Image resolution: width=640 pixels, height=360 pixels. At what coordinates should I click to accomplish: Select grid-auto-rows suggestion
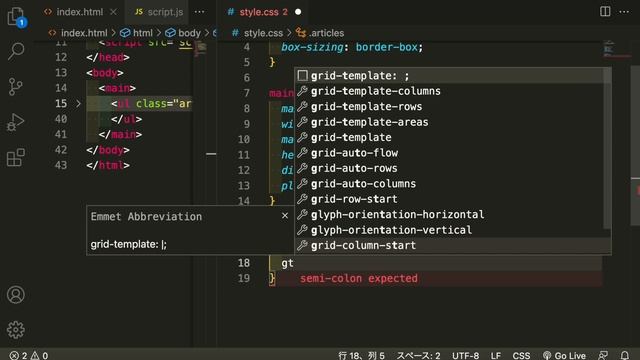[x=449, y=168]
